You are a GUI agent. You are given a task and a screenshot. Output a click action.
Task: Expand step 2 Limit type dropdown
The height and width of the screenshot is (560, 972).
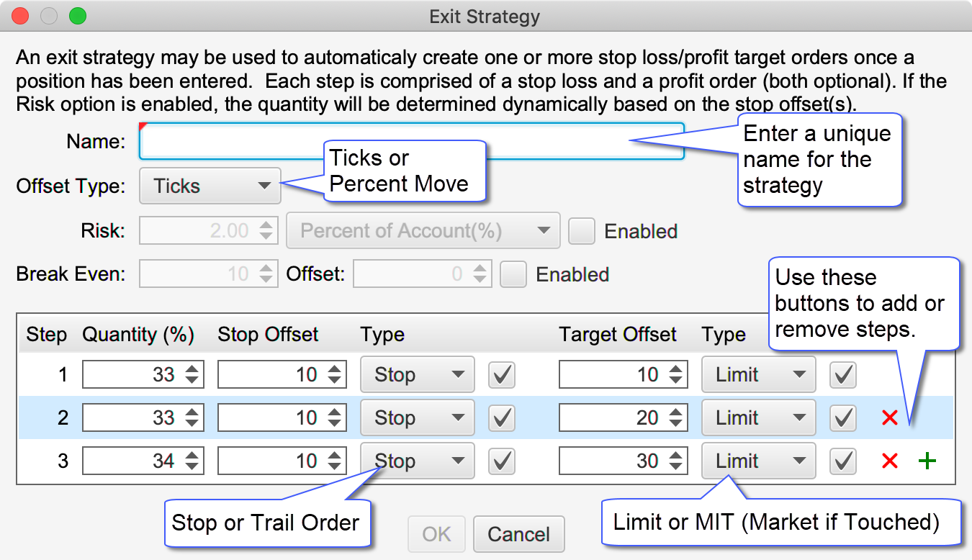[758, 417]
